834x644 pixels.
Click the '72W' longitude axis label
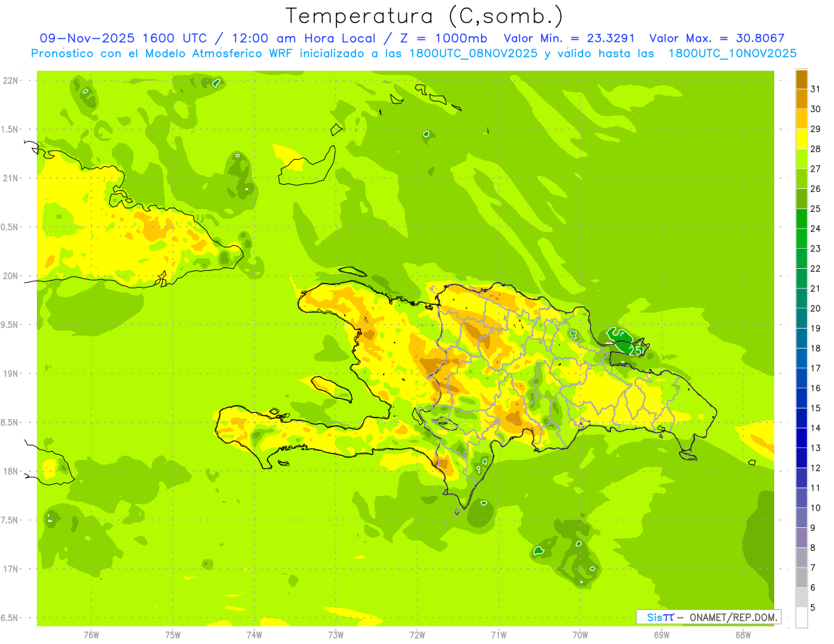pos(417,634)
